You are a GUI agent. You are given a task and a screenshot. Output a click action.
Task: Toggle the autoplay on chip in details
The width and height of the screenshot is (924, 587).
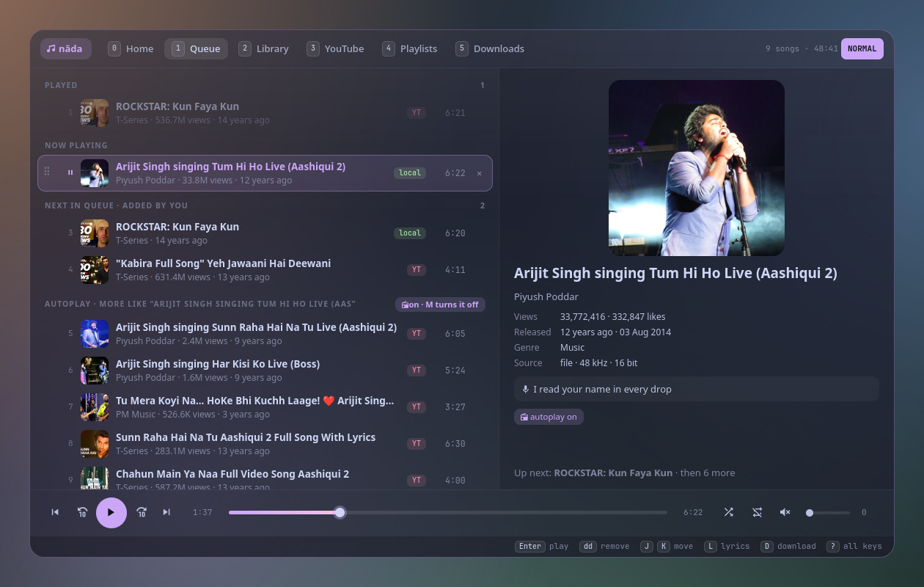549,417
